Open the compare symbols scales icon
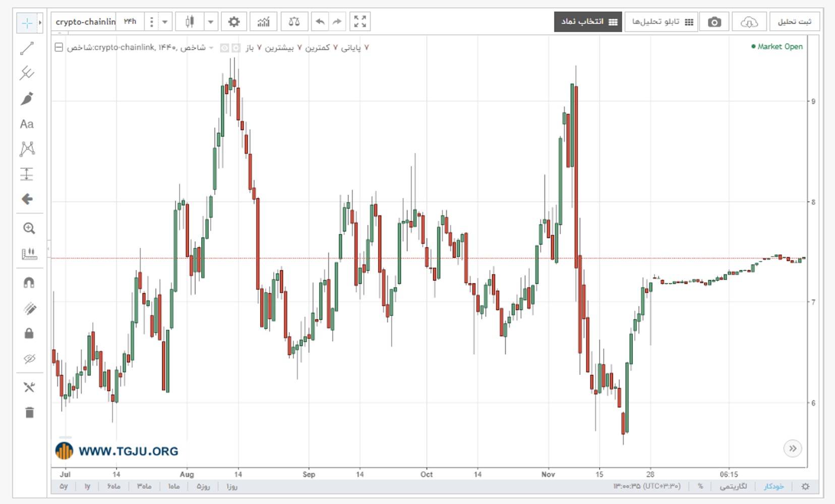The width and height of the screenshot is (835, 504). coord(294,22)
